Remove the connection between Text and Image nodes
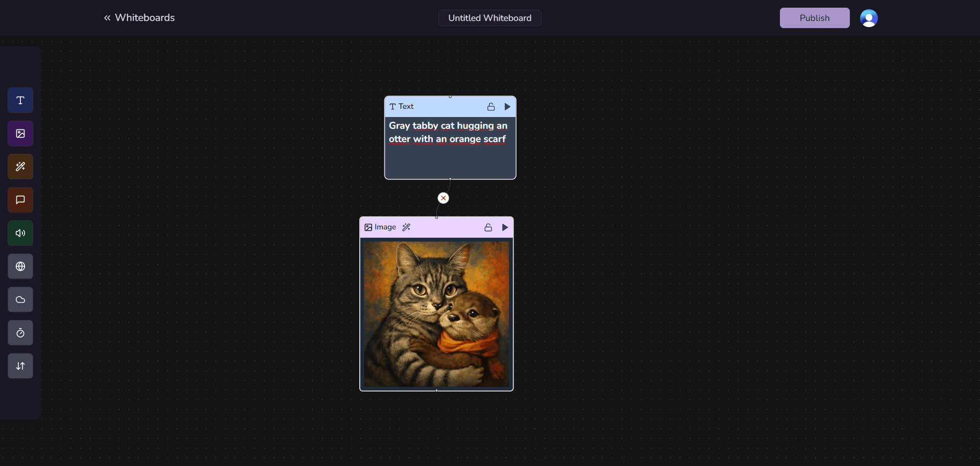 pos(443,198)
